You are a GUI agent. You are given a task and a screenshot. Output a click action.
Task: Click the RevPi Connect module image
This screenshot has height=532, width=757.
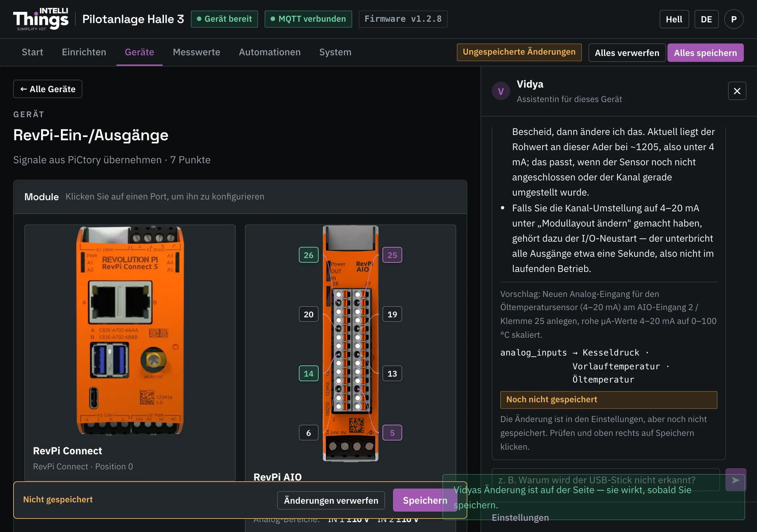point(130,331)
